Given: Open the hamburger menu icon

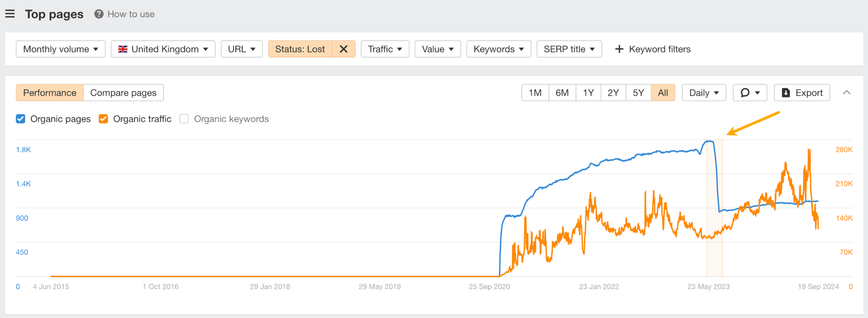Looking at the screenshot, I should point(10,14).
